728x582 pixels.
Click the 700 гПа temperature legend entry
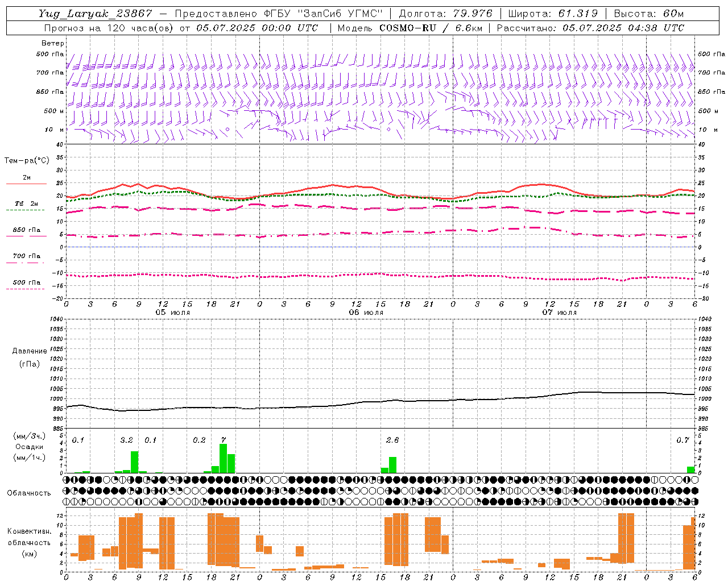pyautogui.click(x=27, y=256)
